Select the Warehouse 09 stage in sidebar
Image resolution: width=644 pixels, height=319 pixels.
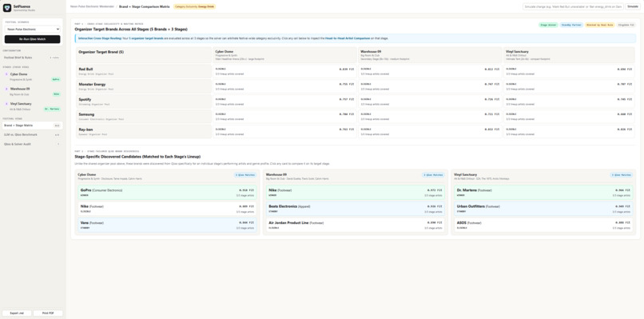pos(33,91)
